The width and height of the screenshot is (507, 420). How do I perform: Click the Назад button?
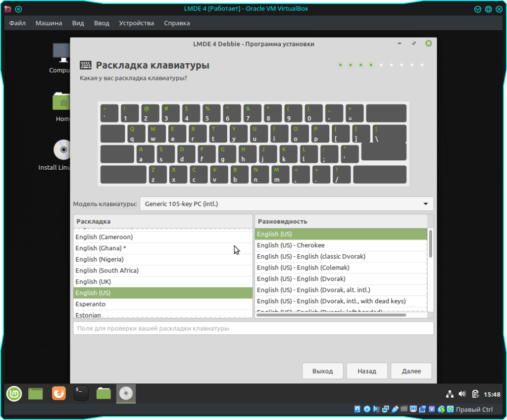coord(367,371)
